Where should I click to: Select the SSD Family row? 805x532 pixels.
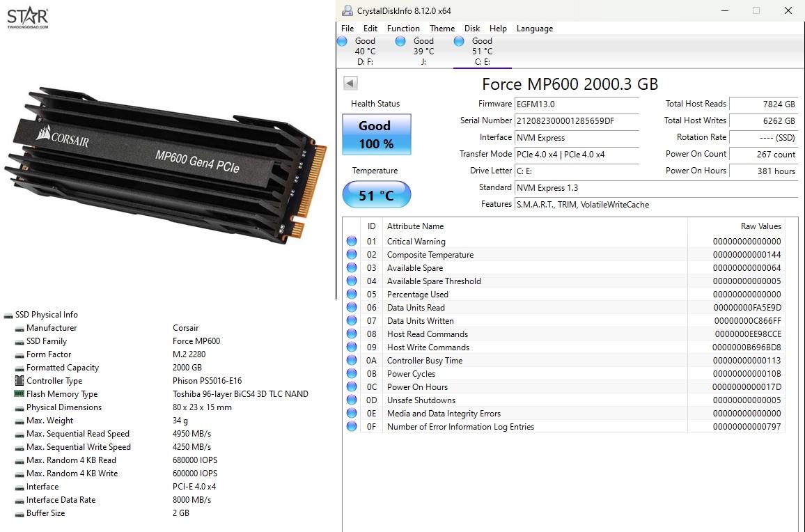tap(117, 341)
